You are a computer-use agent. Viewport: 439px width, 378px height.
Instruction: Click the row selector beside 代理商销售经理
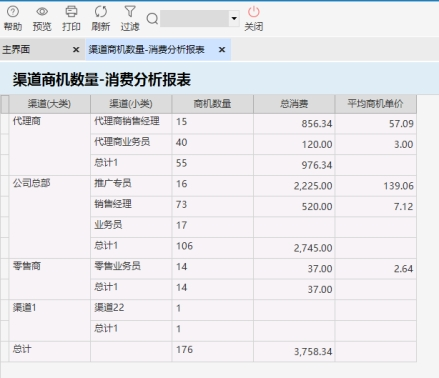5,124
